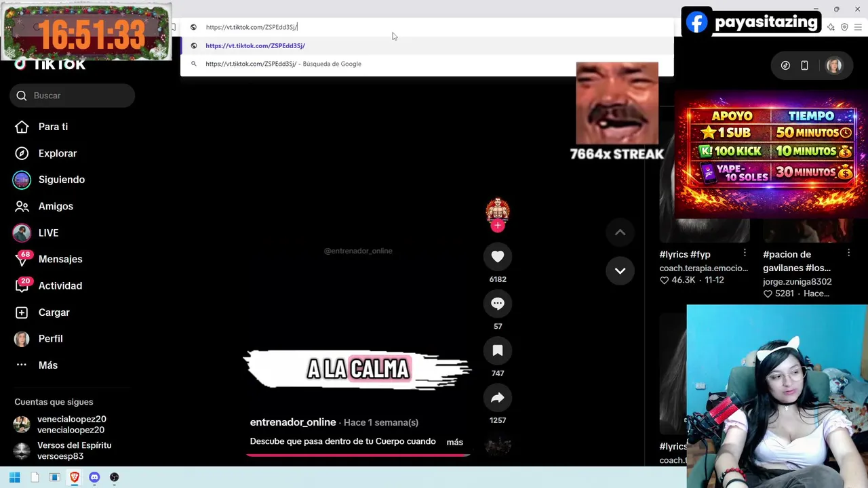Open the #pacion de gavilanes video title

click(x=797, y=261)
